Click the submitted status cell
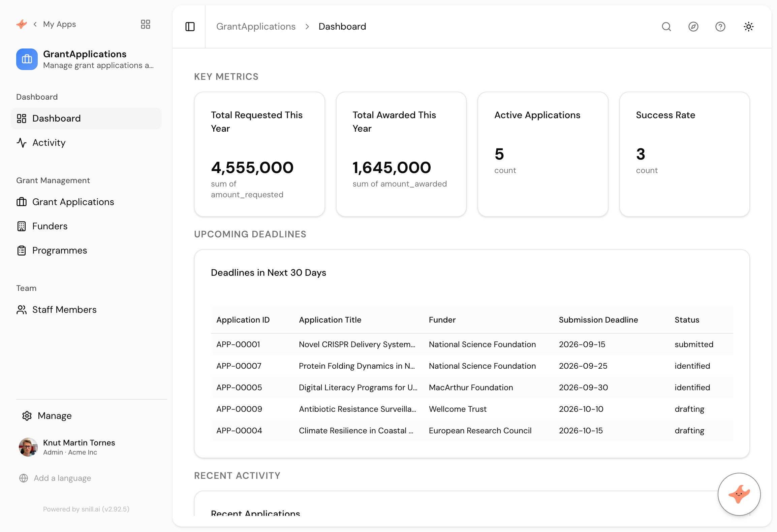This screenshot has width=777, height=532. [x=694, y=344]
